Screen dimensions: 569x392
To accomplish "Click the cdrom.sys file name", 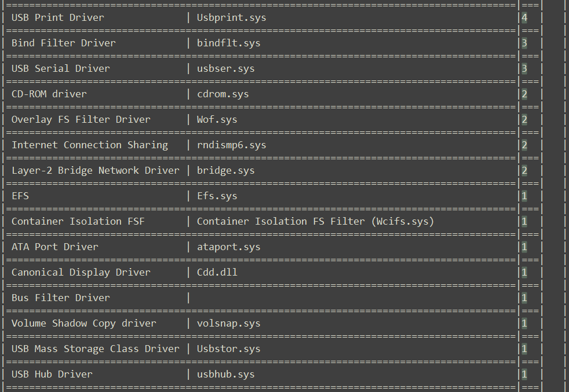I will tap(223, 94).
